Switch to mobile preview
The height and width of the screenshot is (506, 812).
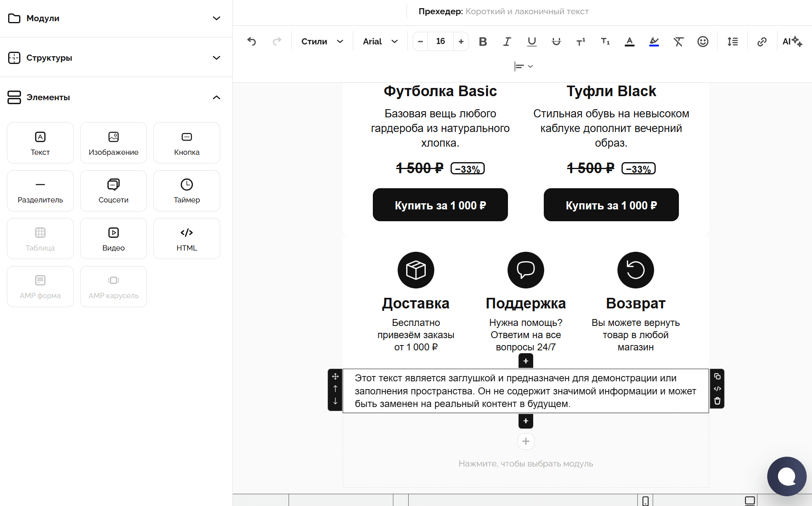coord(645,501)
